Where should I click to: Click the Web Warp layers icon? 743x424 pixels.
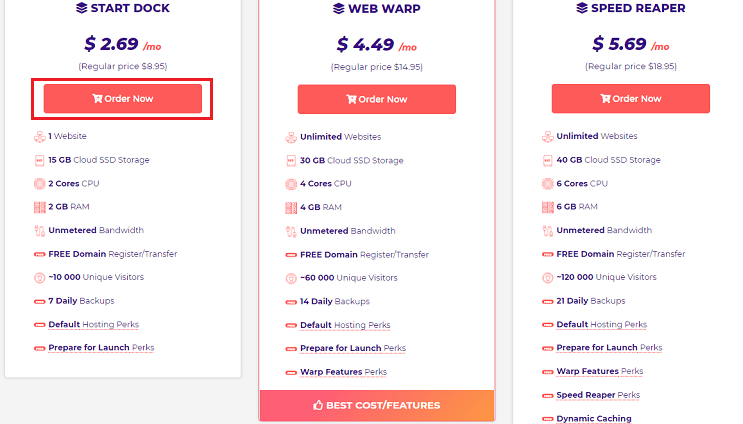click(338, 9)
